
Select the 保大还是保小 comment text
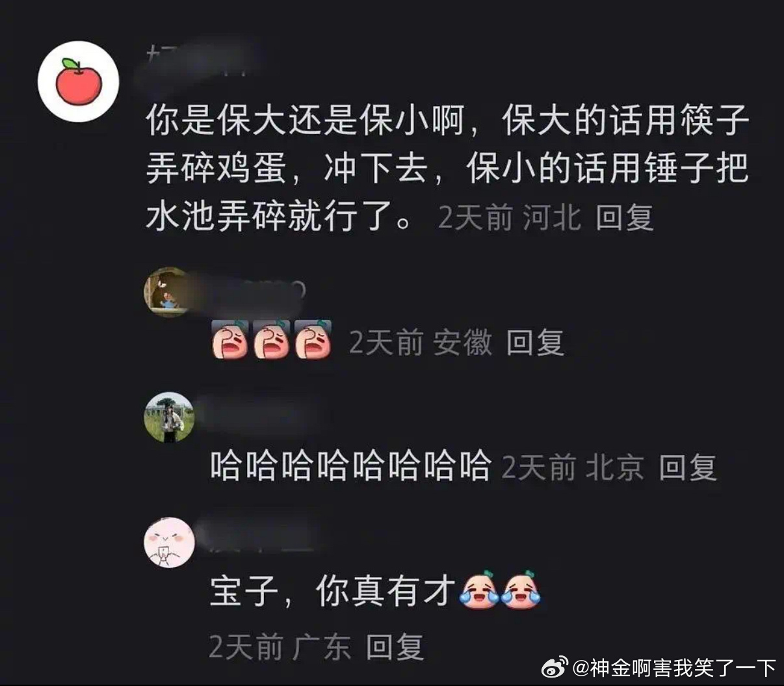coord(447,168)
